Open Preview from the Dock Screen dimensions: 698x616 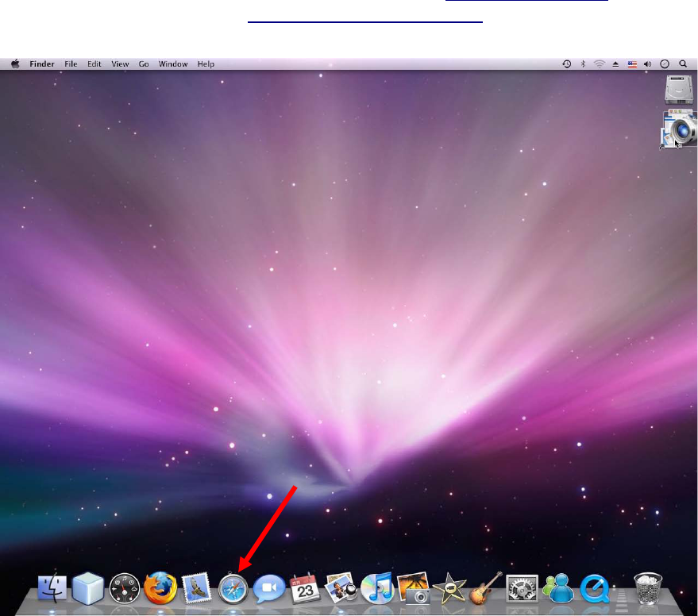tap(341, 588)
